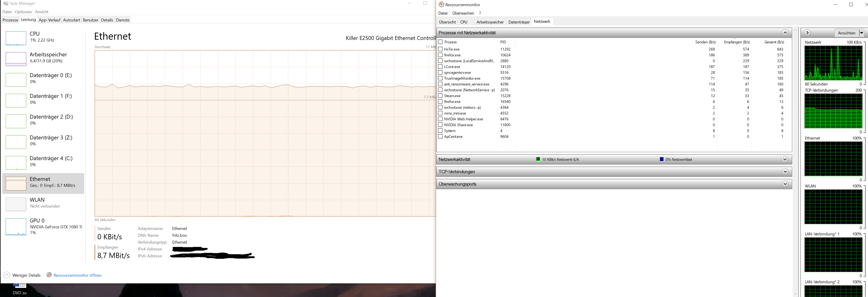Check the NVIDIA Share.exe process checkbox
The width and height of the screenshot is (868, 297).
click(x=440, y=125)
